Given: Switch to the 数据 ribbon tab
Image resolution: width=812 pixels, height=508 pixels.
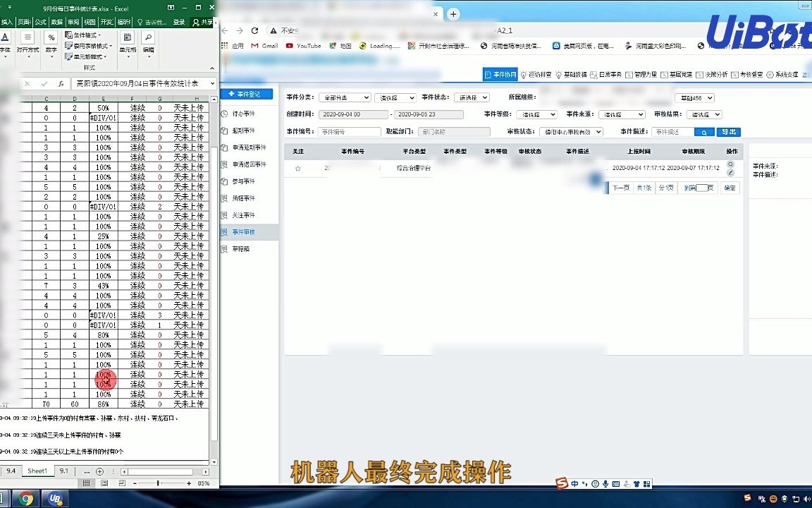Looking at the screenshot, I should (x=56, y=21).
